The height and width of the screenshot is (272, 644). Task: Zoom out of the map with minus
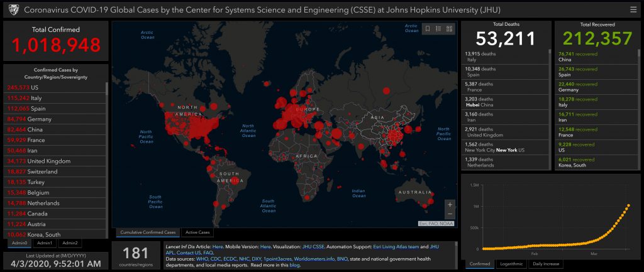[450, 214]
